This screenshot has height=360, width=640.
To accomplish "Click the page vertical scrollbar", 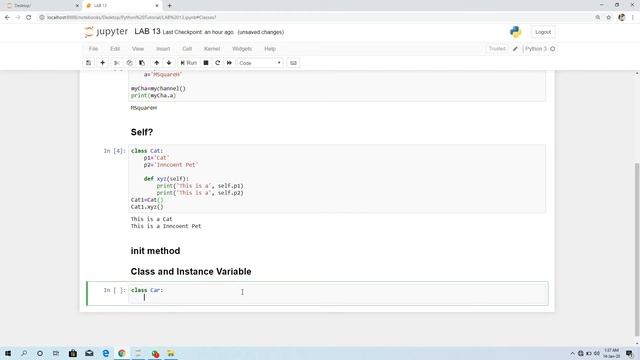I will [637, 249].
